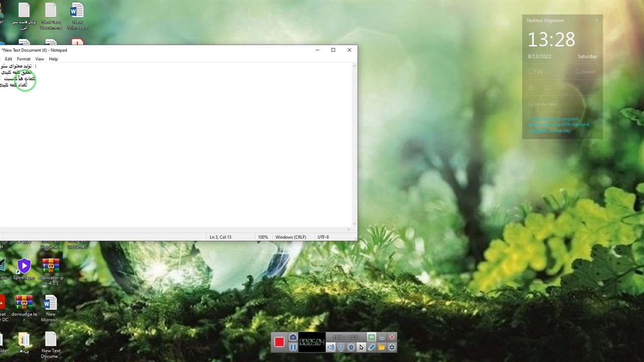Viewport: 644px width, 362px height.
Task: Take a screenshot with the camera icon
Action: point(293,337)
